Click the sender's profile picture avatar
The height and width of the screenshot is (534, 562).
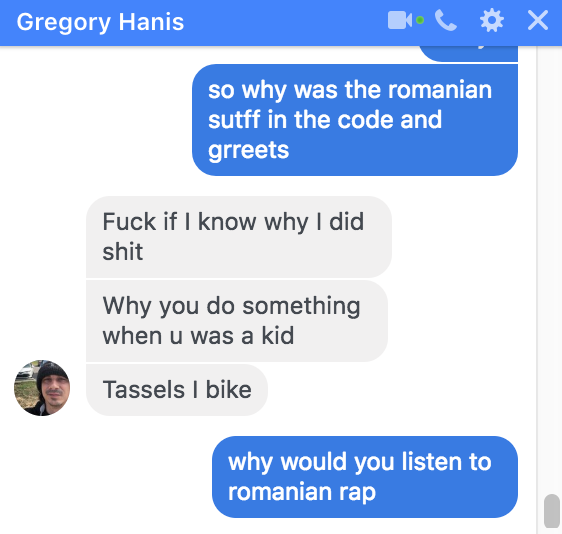(42, 388)
